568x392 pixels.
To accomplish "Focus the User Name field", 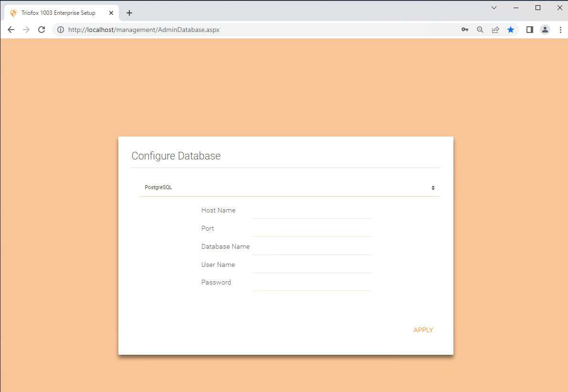I will coord(312,265).
